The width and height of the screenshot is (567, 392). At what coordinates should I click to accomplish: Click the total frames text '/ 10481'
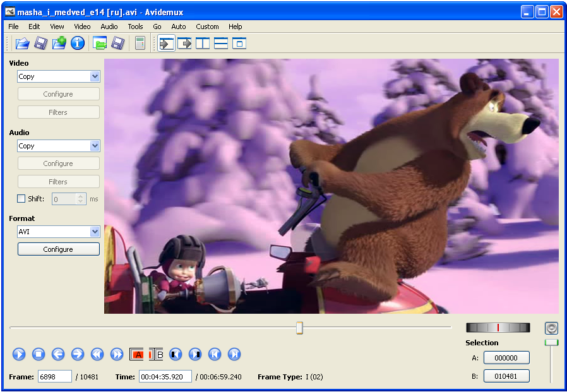click(87, 377)
